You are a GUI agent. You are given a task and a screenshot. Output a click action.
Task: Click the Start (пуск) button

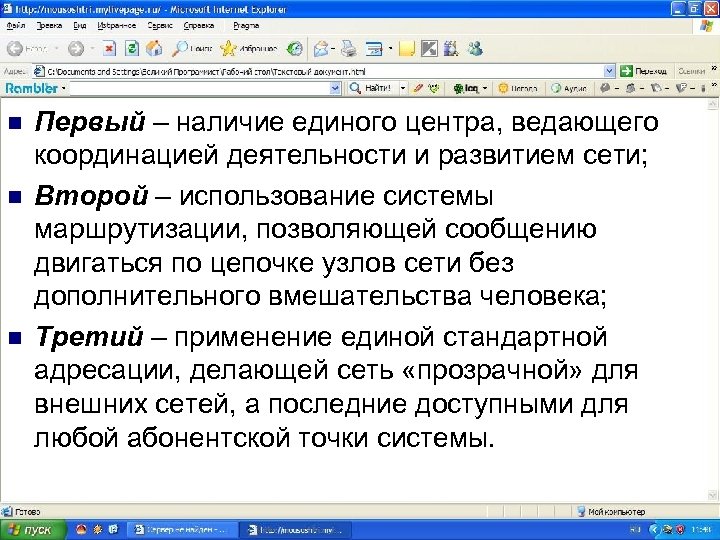tap(33, 529)
